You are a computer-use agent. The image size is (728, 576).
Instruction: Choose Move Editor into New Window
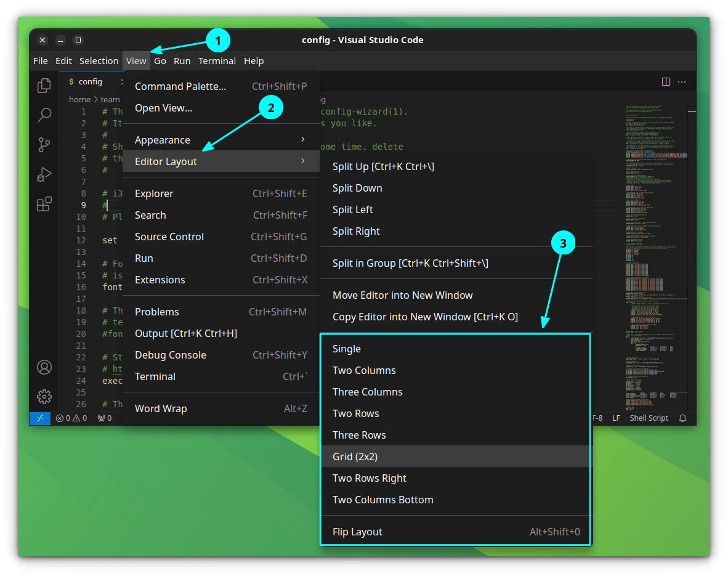[x=457, y=295]
